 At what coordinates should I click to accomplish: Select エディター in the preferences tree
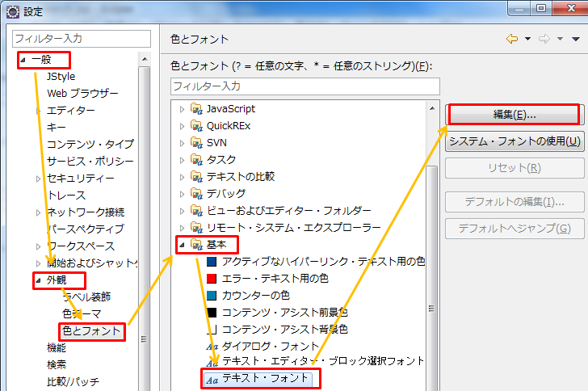coord(70,111)
